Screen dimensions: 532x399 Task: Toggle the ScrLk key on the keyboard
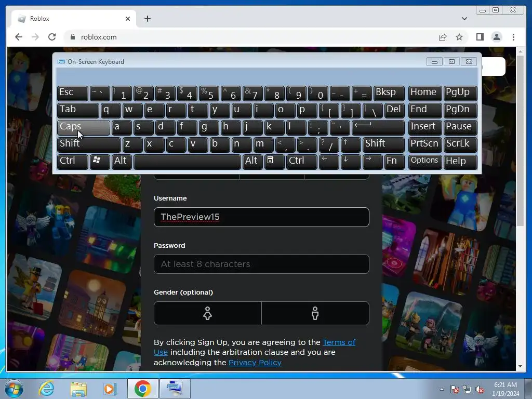[460, 144]
